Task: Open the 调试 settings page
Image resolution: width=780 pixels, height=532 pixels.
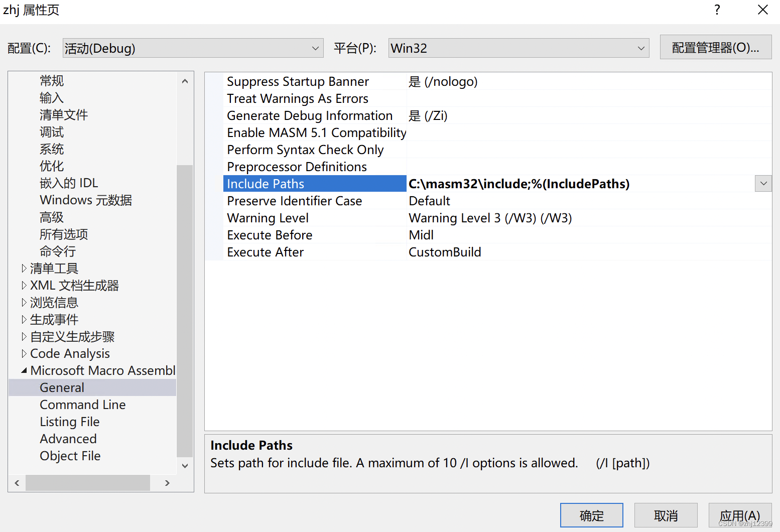Action: pos(51,131)
